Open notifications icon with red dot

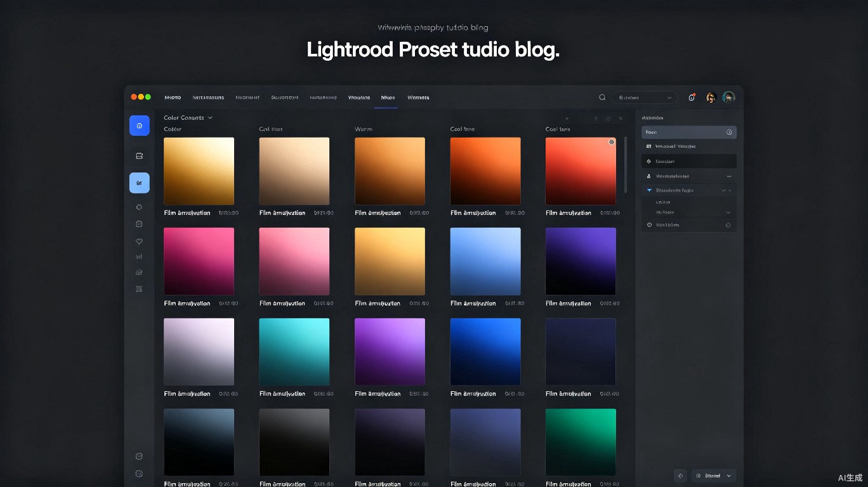(692, 98)
